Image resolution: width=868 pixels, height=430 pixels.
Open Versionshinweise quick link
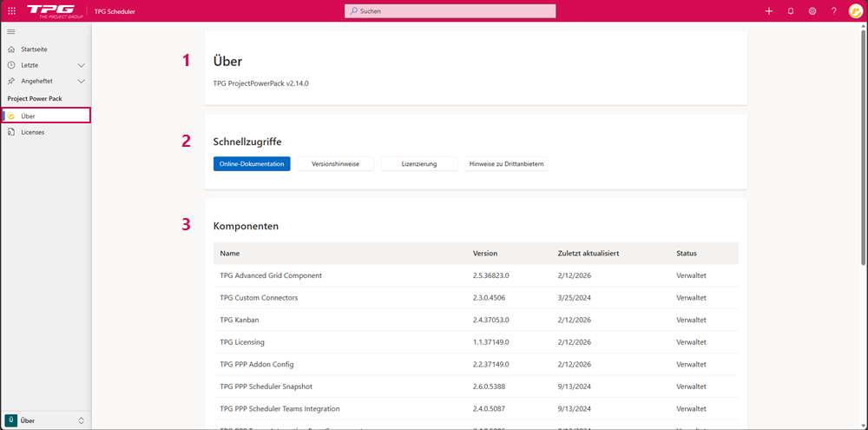point(335,163)
